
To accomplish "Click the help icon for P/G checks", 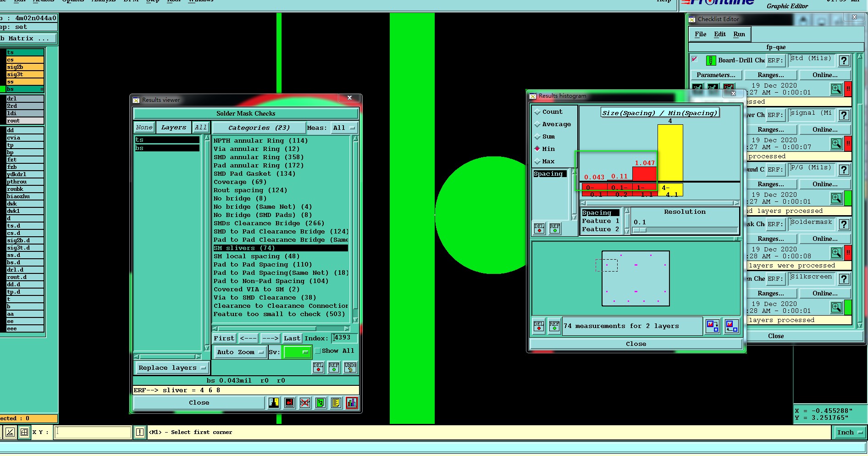I will coord(844,170).
